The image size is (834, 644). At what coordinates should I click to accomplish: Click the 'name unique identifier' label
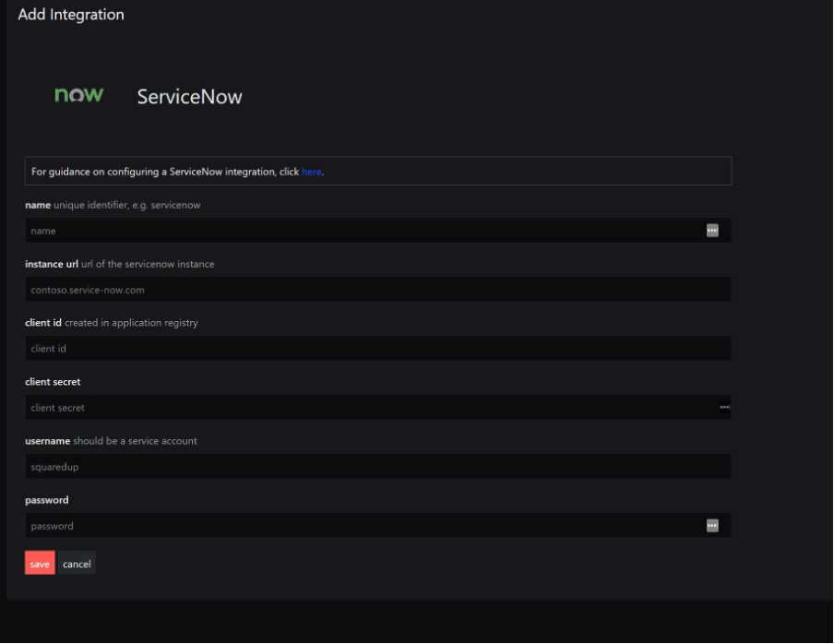[x=113, y=205]
